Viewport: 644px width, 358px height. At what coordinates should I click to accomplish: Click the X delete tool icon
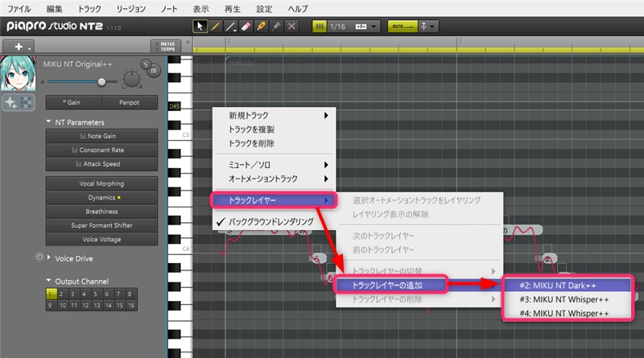[291, 27]
